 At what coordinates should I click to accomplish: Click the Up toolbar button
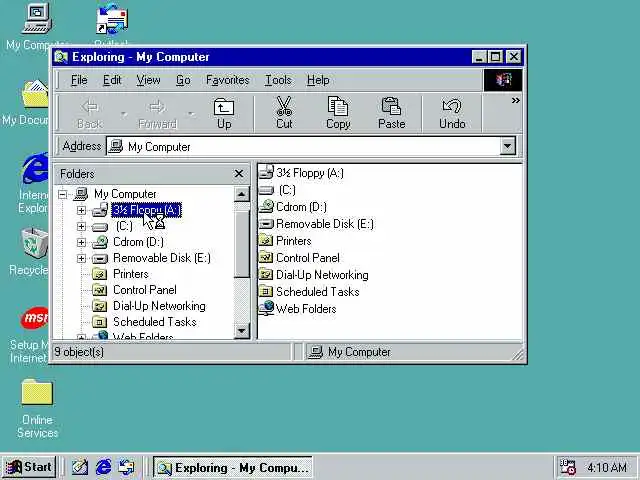click(224, 113)
